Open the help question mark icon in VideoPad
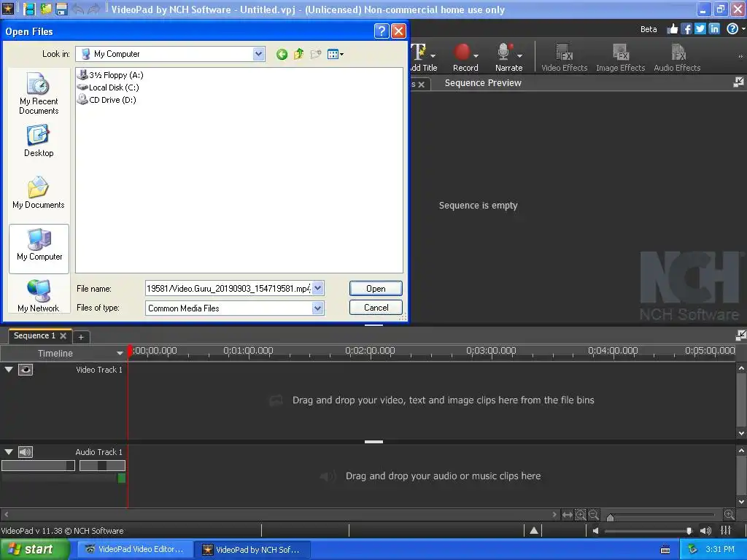 (x=732, y=28)
